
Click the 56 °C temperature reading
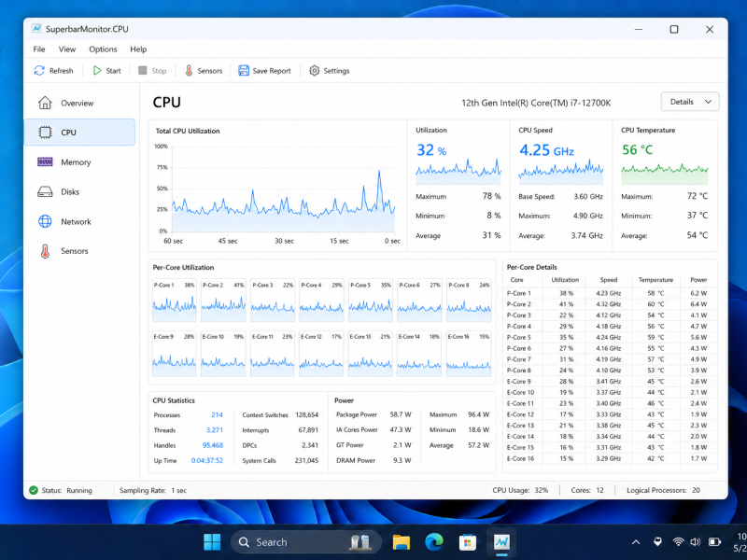pos(638,150)
